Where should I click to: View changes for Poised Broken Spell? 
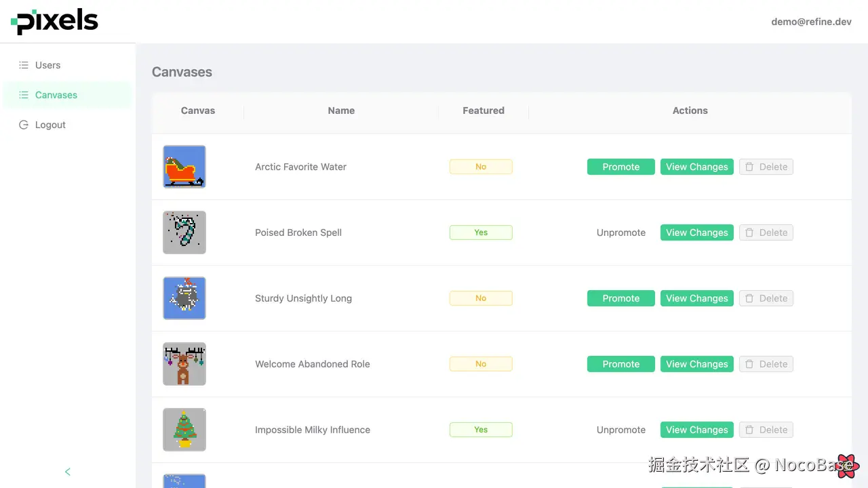(697, 232)
